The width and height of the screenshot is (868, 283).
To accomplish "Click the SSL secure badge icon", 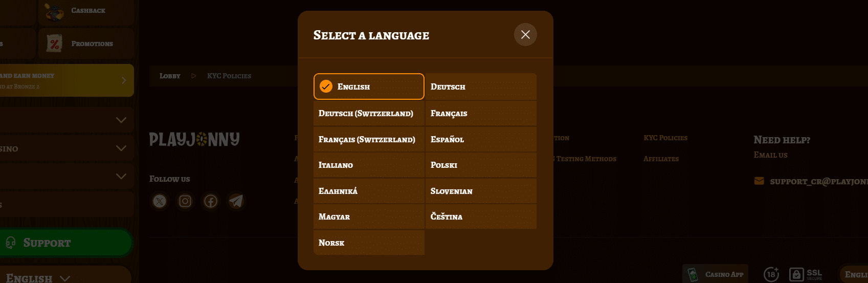I will click(806, 274).
